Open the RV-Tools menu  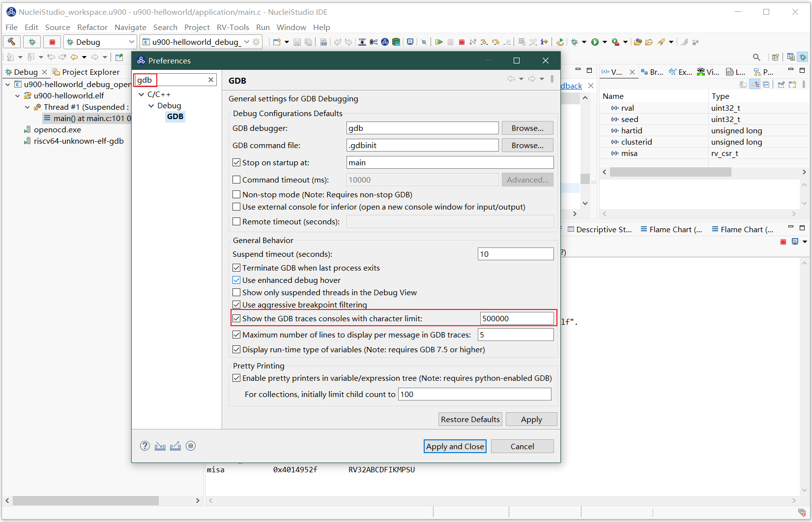pyautogui.click(x=232, y=27)
